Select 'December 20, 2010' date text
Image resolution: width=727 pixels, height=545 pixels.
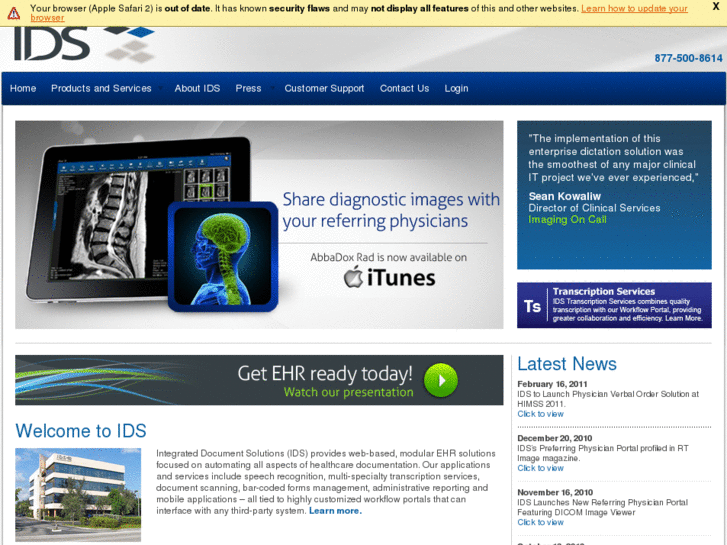coord(555,438)
